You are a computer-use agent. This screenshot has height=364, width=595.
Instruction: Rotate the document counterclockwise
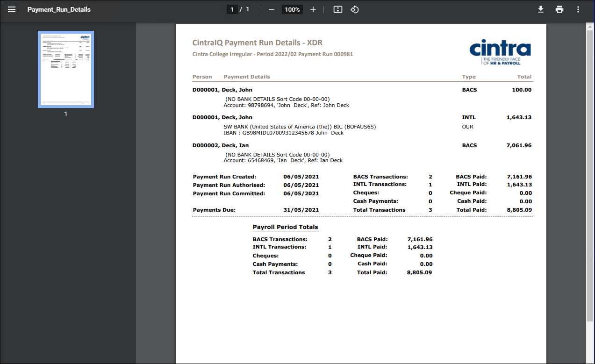[355, 9]
